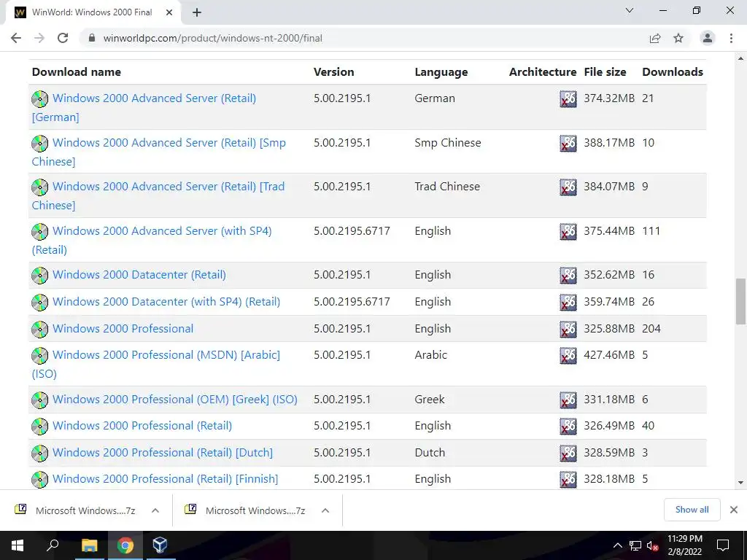Click the Downloads column header
Image resolution: width=747 pixels, height=560 pixels.
tap(673, 72)
